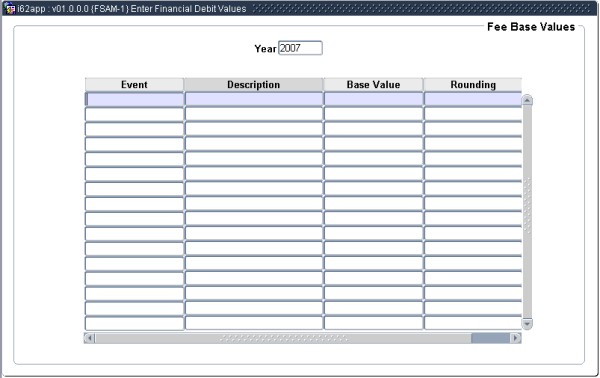Select the last row Description field
600x378 pixels.
tap(254, 323)
